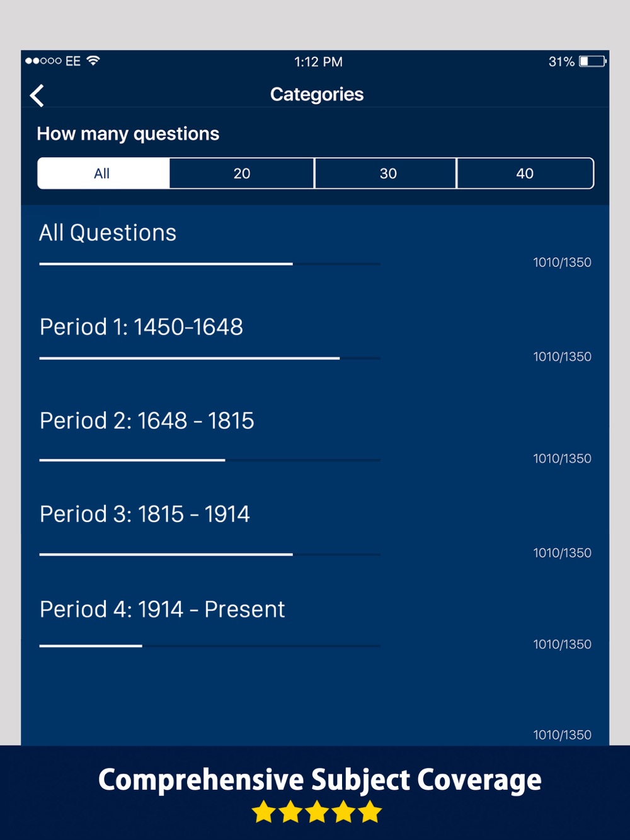Select the All questions segment
Image resolution: width=630 pixels, height=840 pixels.
coord(103,173)
